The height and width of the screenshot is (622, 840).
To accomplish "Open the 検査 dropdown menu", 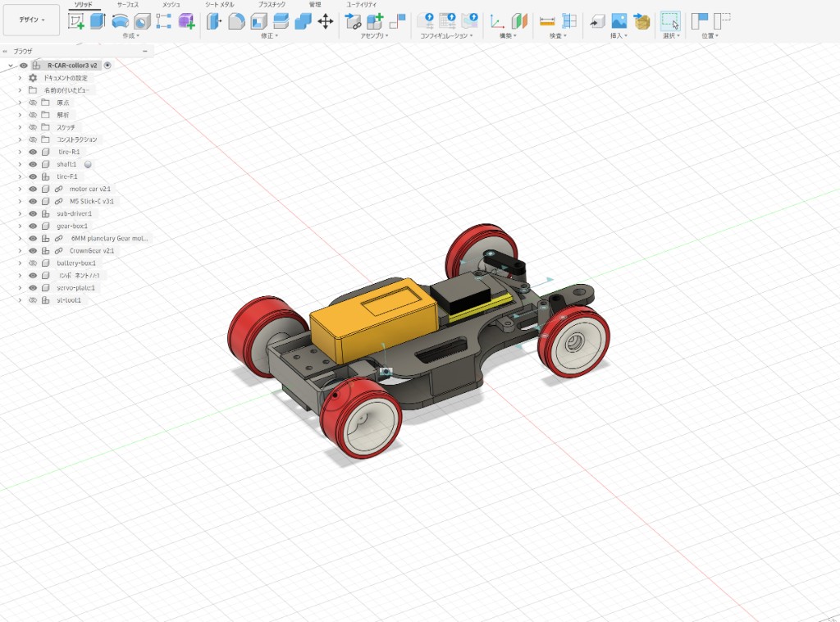I will [x=558, y=36].
